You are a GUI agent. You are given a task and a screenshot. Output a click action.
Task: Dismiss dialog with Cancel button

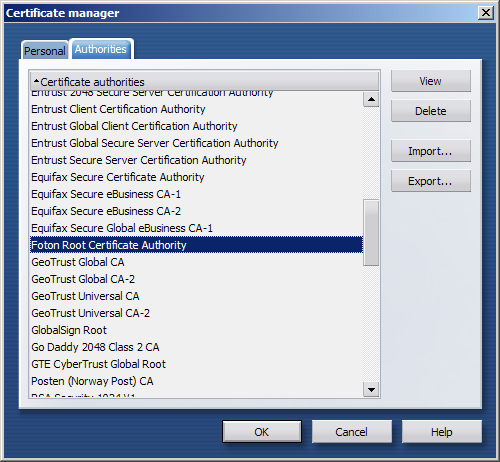352,432
